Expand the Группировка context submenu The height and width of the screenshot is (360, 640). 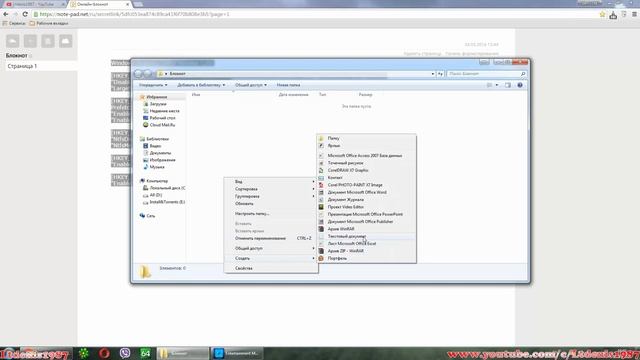pos(271,196)
